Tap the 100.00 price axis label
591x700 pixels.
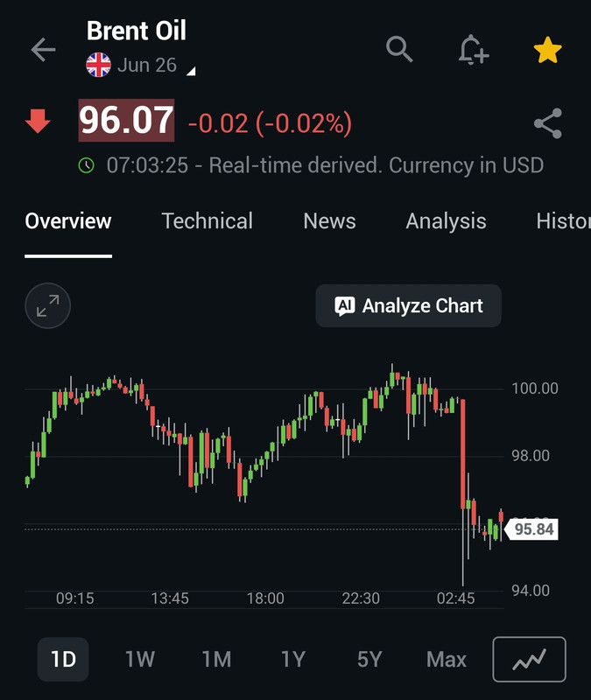click(535, 388)
